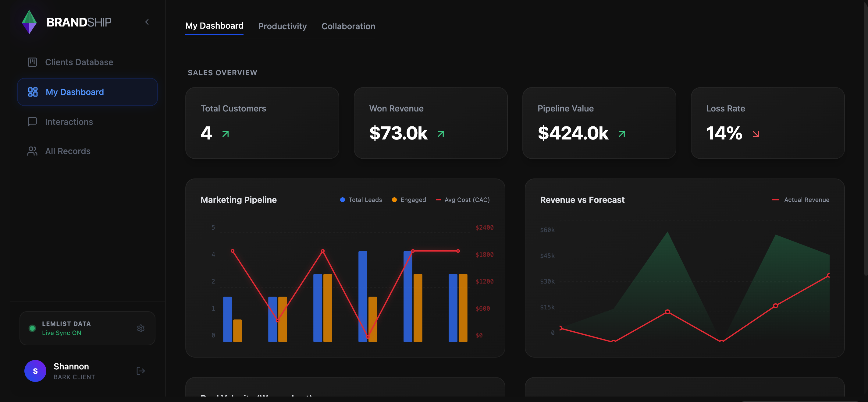Click the Won Revenue trend arrow
Screen dimensions: 868x402
(x=440, y=134)
